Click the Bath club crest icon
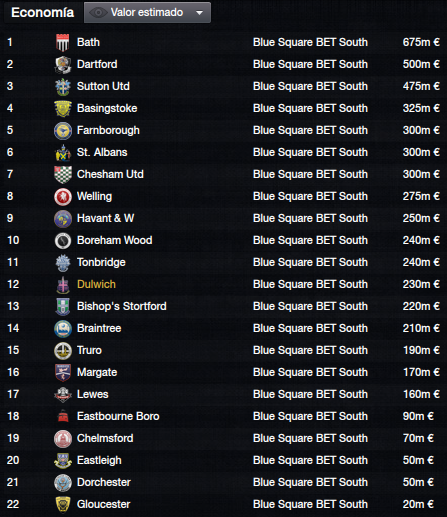This screenshot has width=447, height=517. pos(63,42)
